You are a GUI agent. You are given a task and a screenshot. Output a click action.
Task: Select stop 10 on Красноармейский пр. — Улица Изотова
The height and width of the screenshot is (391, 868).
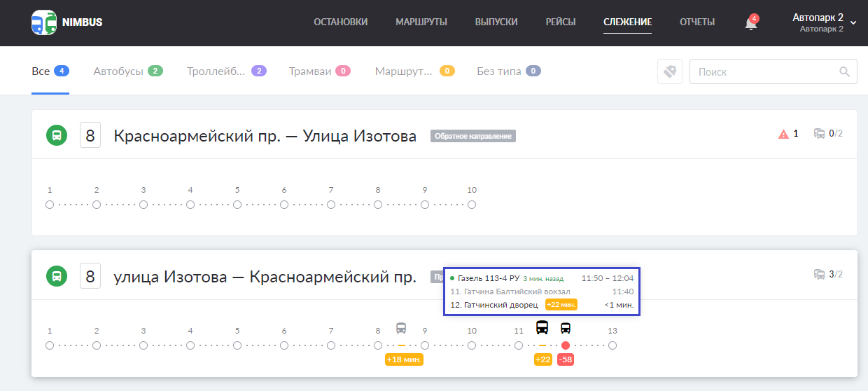(472, 205)
